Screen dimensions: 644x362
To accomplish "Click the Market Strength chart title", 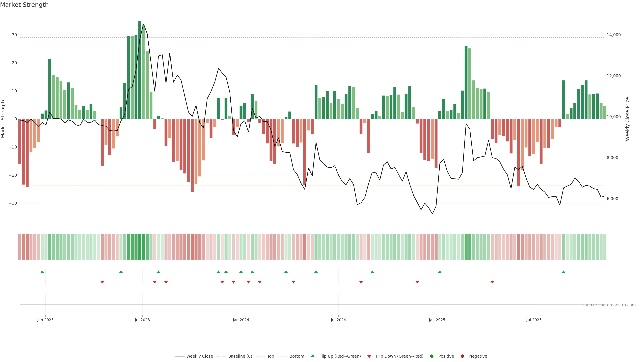I will (24, 5).
